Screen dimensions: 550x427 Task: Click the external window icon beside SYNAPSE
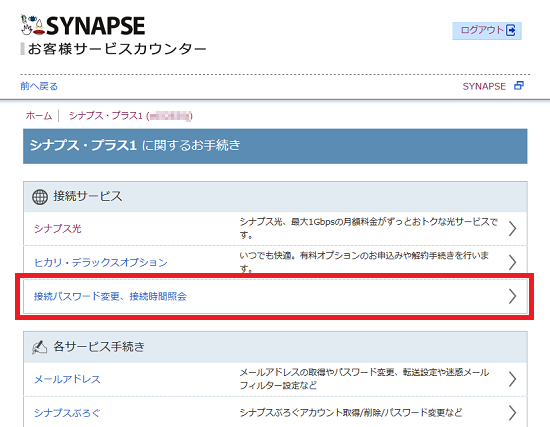tap(519, 86)
